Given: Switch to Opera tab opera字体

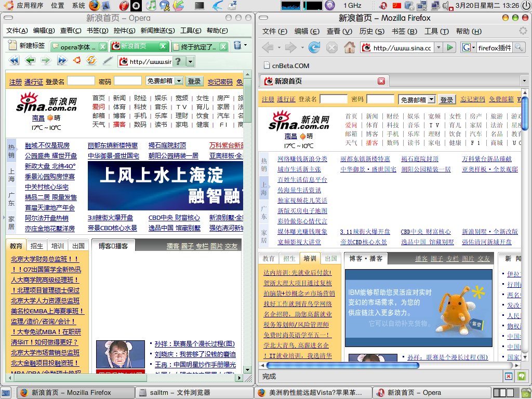Looking at the screenshot, I should point(79,46).
